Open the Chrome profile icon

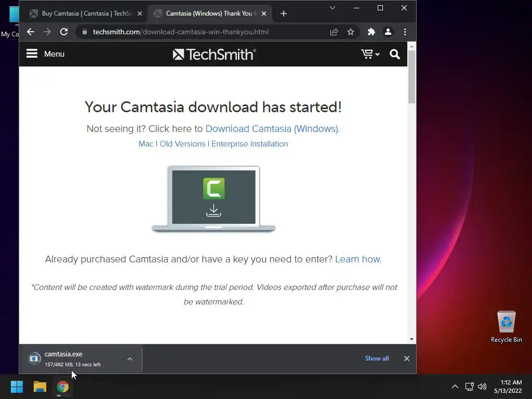(x=388, y=32)
